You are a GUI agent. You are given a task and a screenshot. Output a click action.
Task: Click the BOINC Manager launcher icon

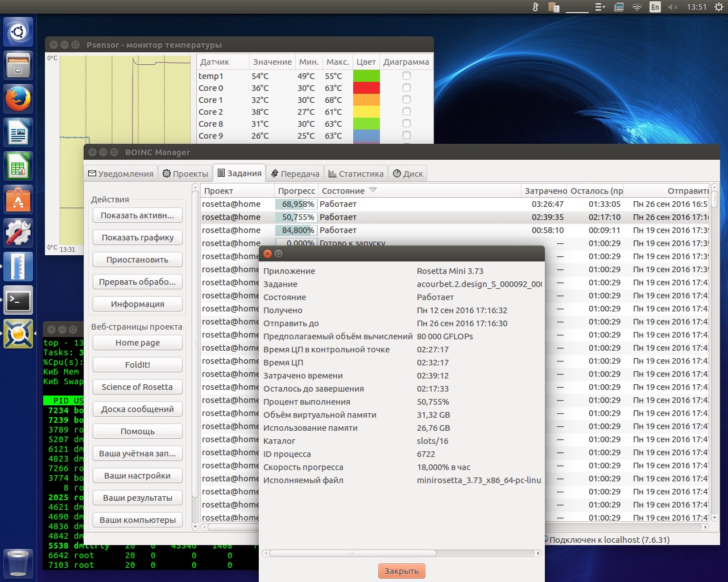18,334
